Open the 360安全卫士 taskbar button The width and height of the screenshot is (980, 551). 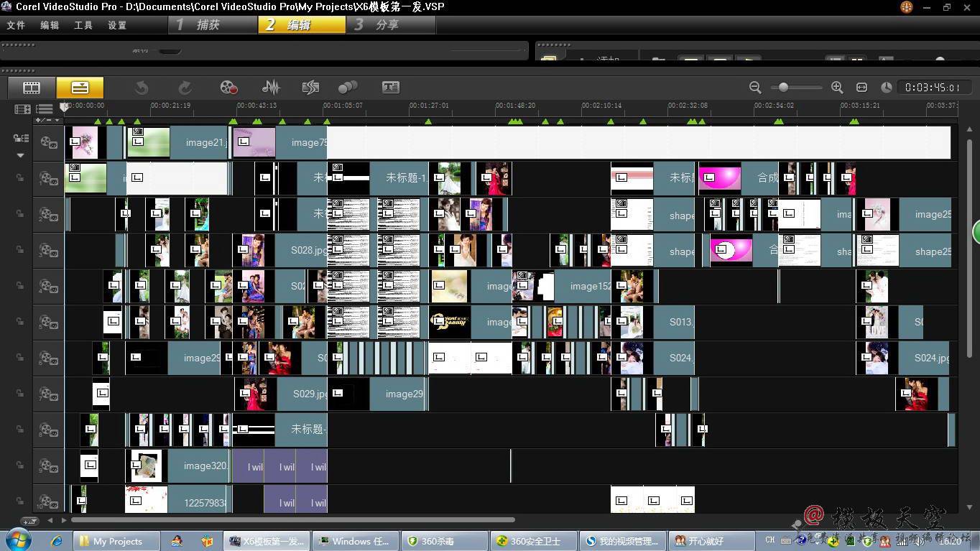click(533, 541)
